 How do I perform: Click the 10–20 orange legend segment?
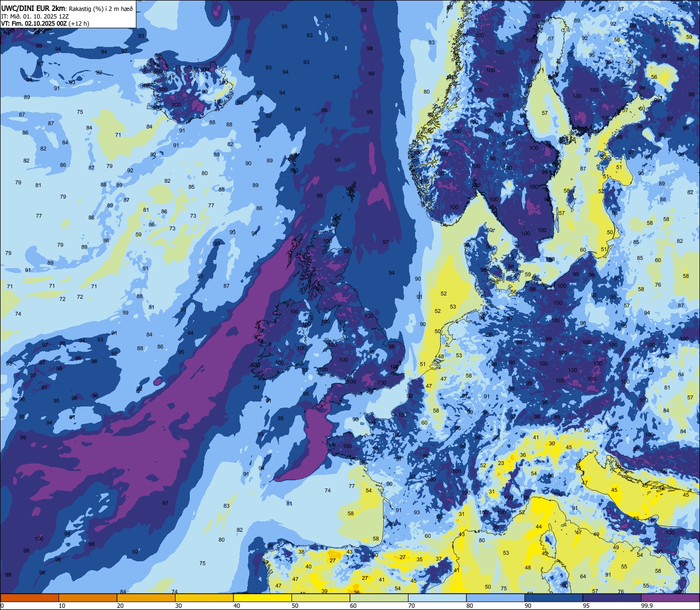click(87, 597)
